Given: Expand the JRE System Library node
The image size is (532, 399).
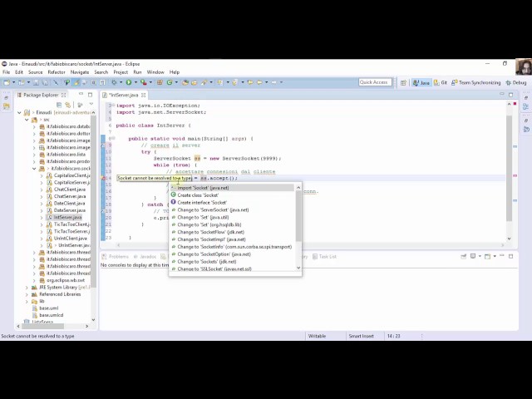Looking at the screenshot, I should 27,288.
